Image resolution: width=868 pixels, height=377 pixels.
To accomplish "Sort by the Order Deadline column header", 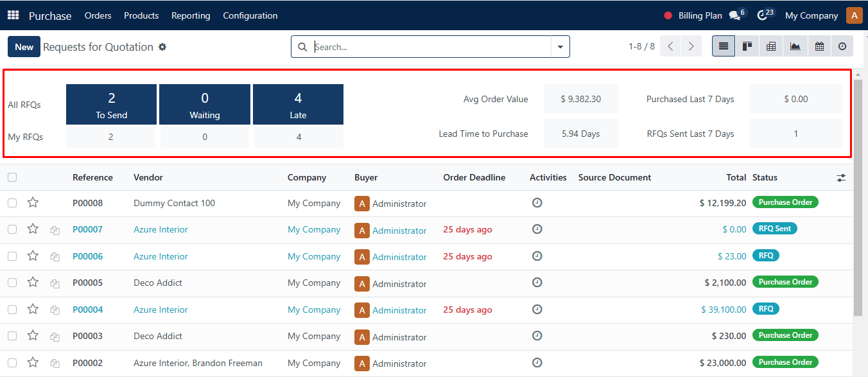I will click(x=474, y=177).
